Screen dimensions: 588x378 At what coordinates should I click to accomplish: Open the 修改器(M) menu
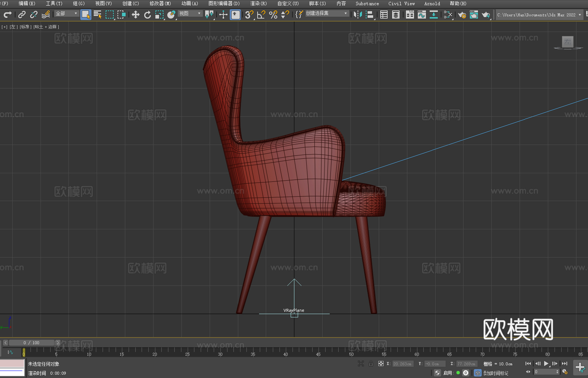click(160, 4)
